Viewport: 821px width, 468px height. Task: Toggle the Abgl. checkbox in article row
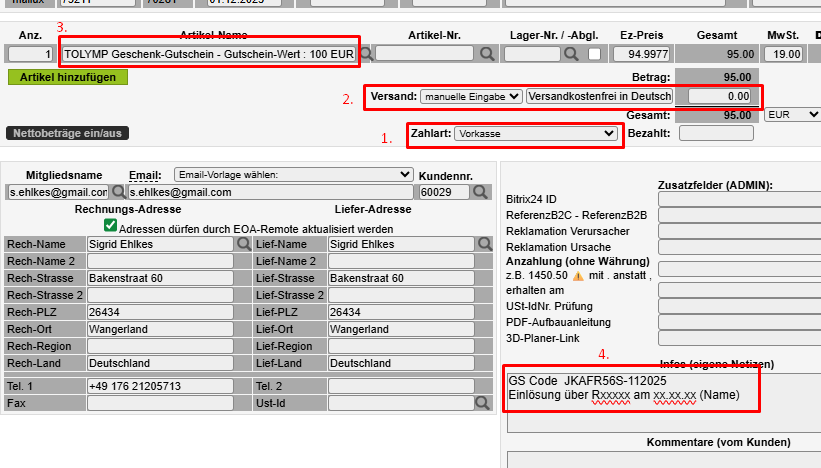(594, 53)
